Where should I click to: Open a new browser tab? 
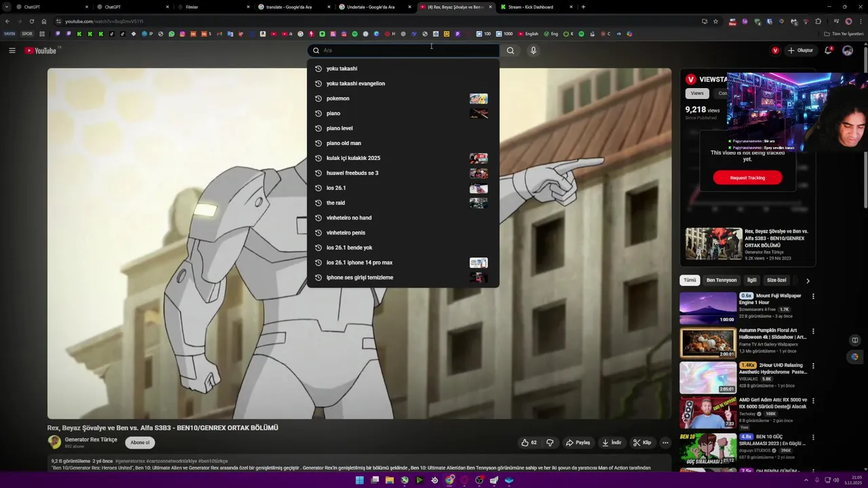pyautogui.click(x=583, y=7)
